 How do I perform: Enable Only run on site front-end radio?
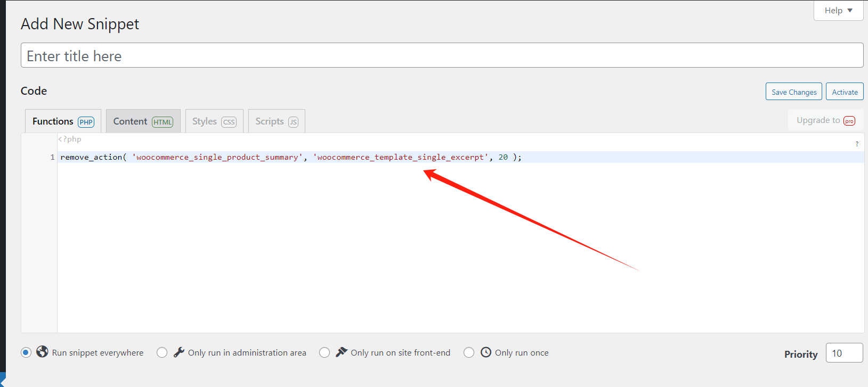coord(325,352)
